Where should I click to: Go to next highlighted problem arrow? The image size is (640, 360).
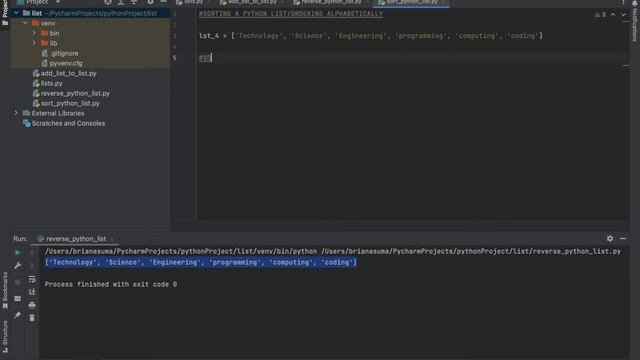click(623, 15)
